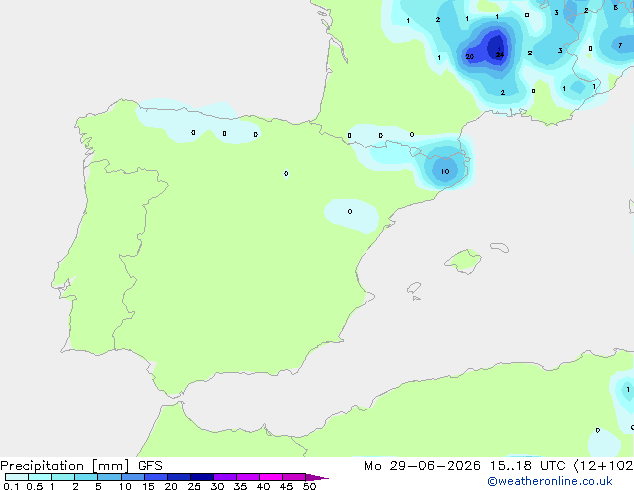Select the 25–30 mm navy legend swatch
634x490 pixels.
point(202,477)
